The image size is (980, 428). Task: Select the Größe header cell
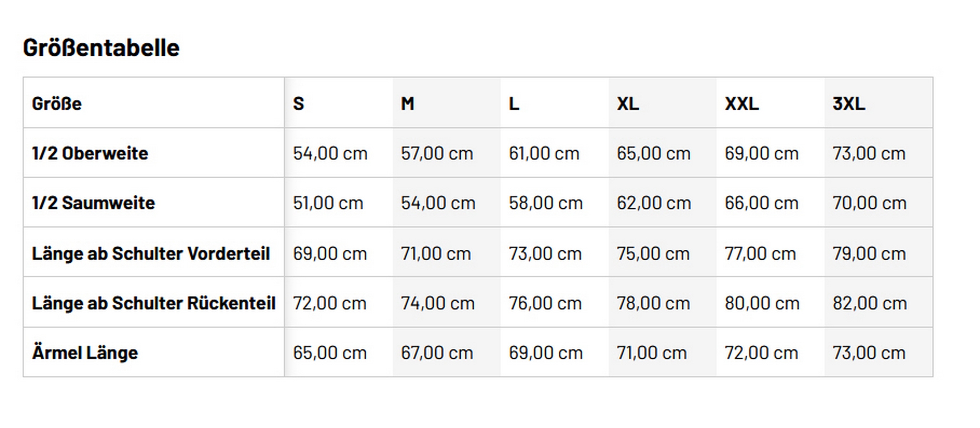[x=57, y=104]
